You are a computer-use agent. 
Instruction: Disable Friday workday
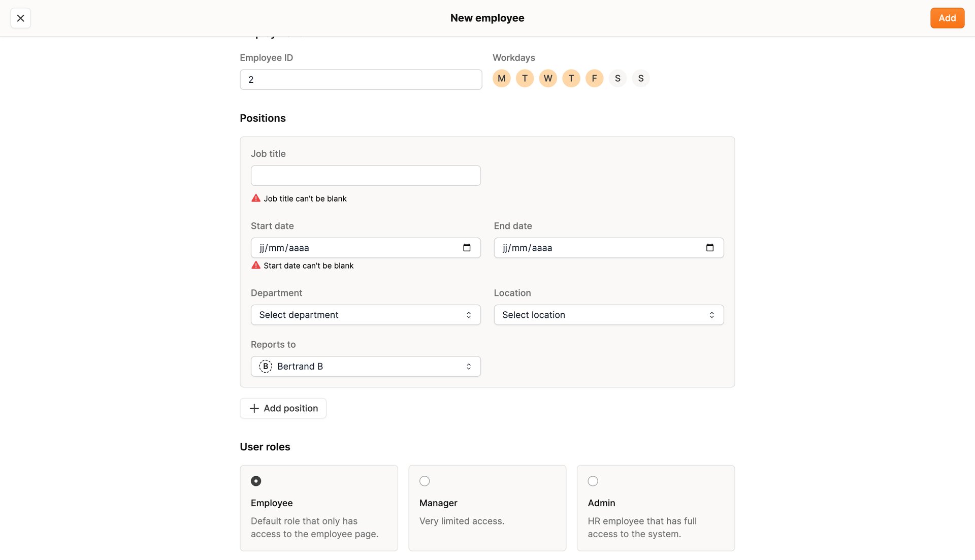pyautogui.click(x=594, y=78)
